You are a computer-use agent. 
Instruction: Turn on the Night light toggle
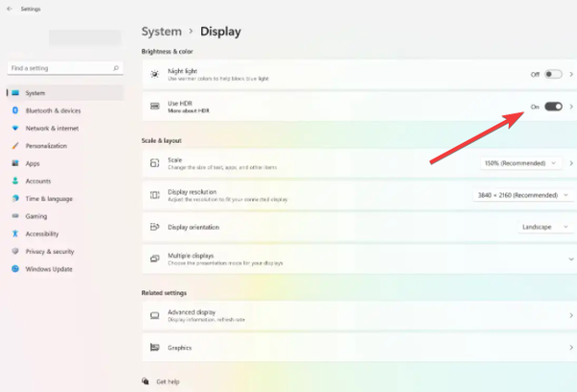(553, 74)
